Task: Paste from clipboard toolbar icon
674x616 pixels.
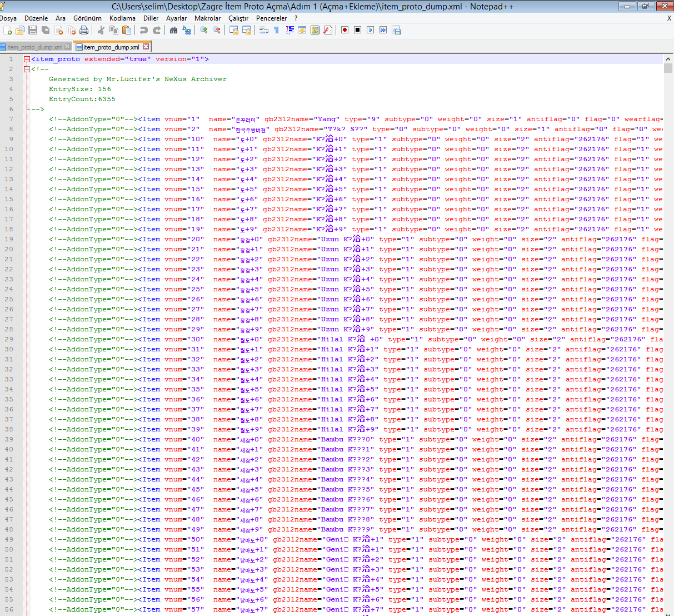Action: tap(127, 30)
